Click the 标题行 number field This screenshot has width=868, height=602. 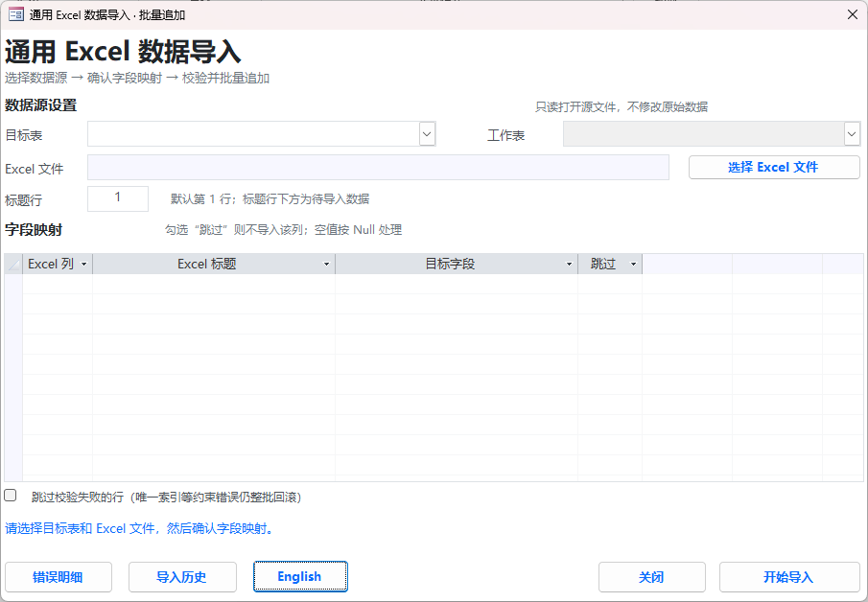pyautogui.click(x=118, y=198)
